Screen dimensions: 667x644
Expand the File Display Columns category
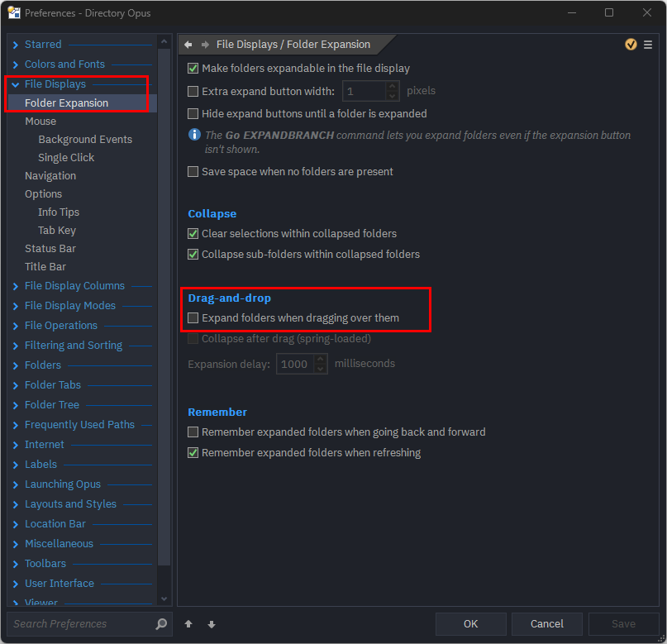pos(16,286)
